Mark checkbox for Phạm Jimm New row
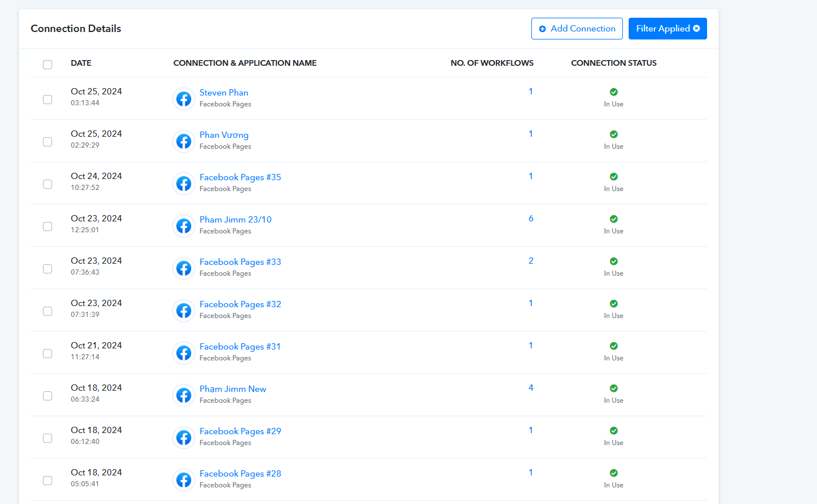This screenshot has height=504, width=817. pyautogui.click(x=48, y=396)
